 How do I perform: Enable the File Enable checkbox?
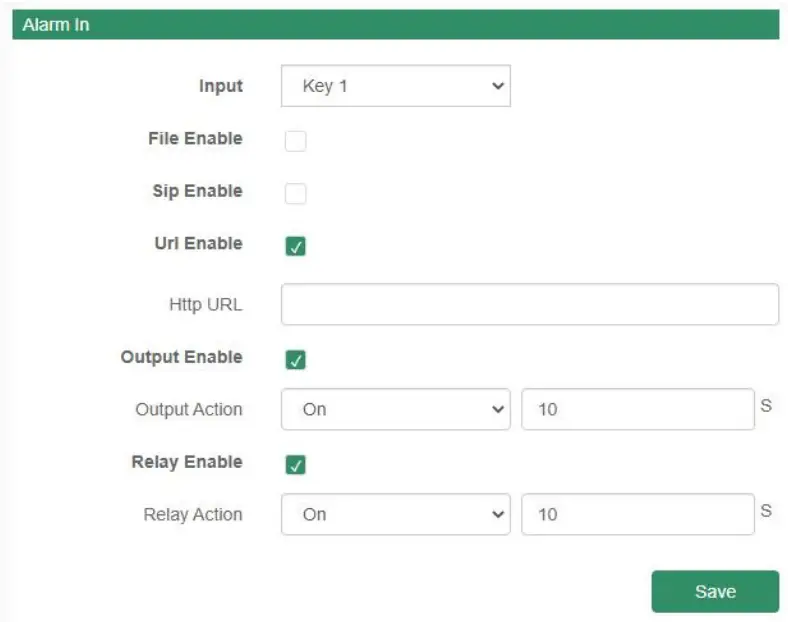point(296,141)
